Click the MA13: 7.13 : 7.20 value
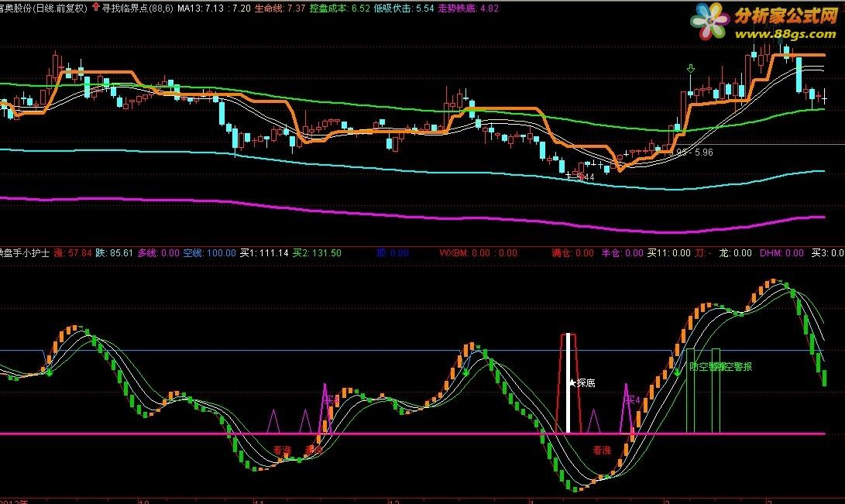 click(x=214, y=8)
